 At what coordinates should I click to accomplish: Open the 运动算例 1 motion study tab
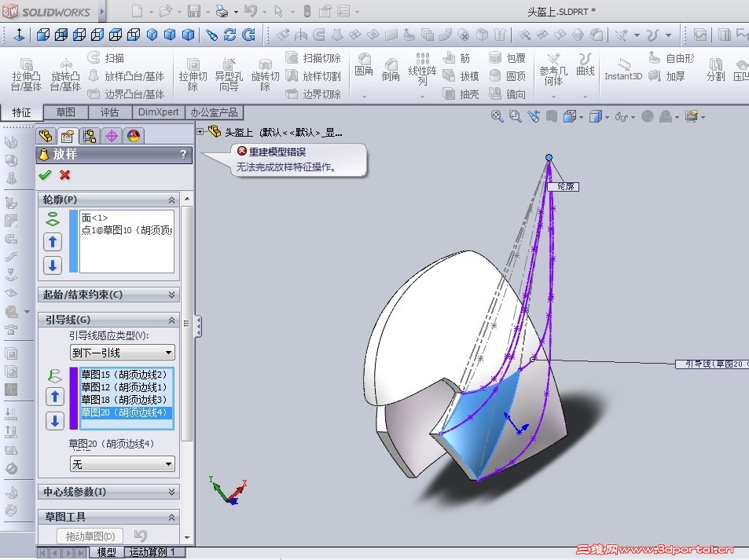click(x=152, y=552)
